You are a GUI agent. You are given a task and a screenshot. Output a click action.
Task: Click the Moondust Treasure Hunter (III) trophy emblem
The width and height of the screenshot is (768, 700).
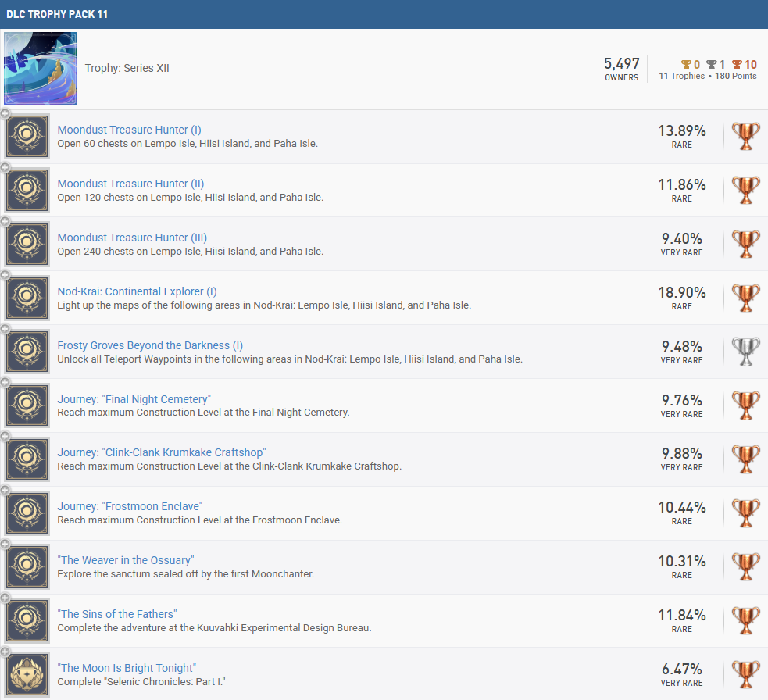pos(27,244)
